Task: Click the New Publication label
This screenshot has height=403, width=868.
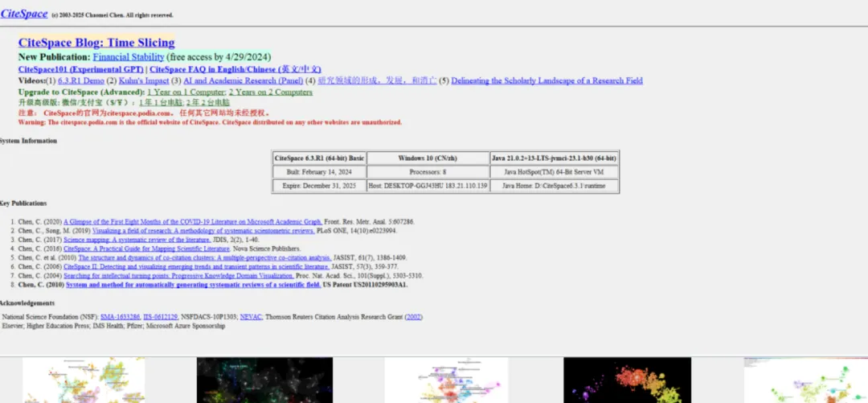Action: [55, 57]
